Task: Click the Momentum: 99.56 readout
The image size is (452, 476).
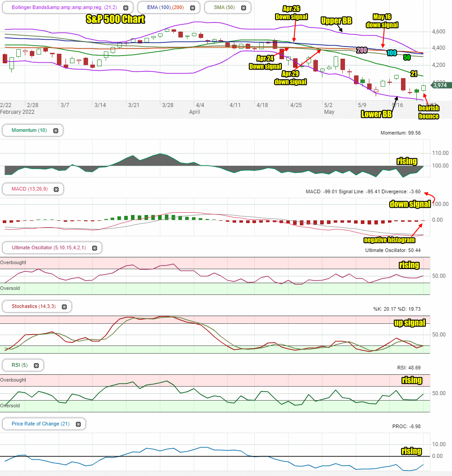Action: [x=401, y=133]
